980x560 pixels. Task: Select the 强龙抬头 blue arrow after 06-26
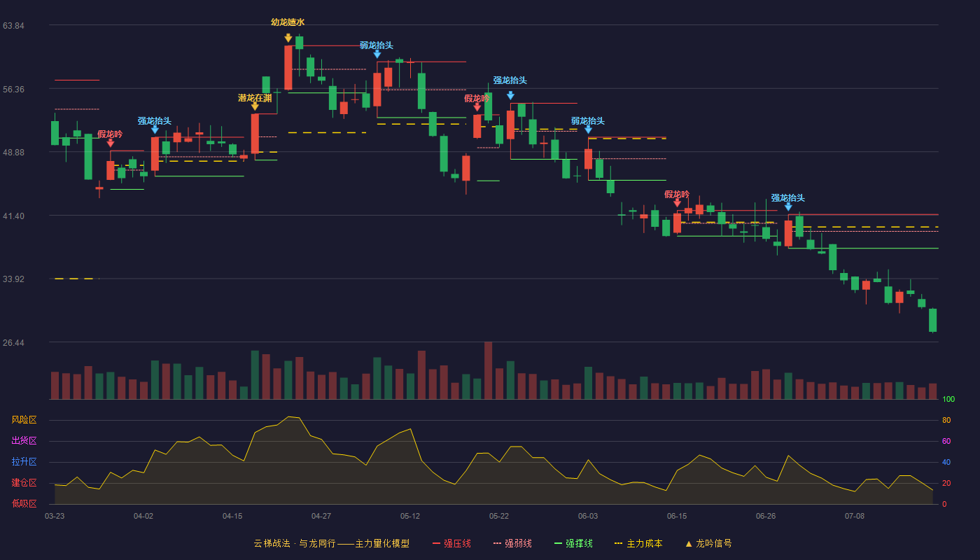pos(788,206)
